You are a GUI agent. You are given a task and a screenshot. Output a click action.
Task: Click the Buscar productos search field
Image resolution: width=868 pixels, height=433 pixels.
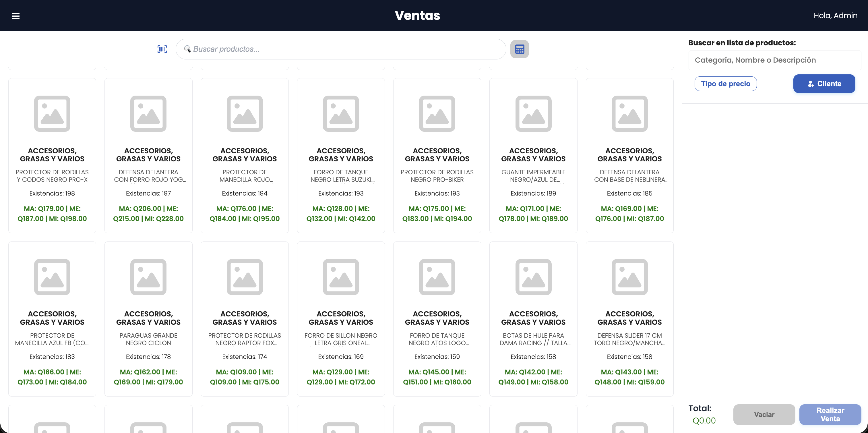click(x=340, y=49)
